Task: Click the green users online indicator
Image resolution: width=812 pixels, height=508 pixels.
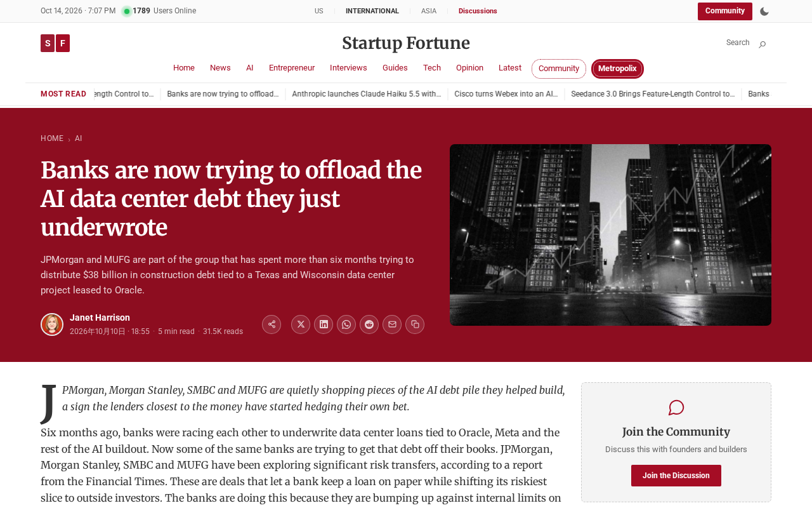Action: pos(127,11)
